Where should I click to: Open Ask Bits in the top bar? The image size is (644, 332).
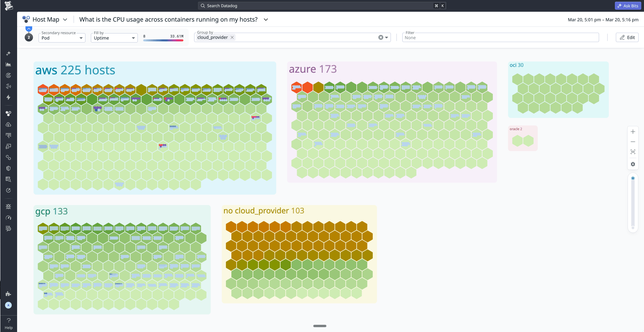click(x=627, y=6)
